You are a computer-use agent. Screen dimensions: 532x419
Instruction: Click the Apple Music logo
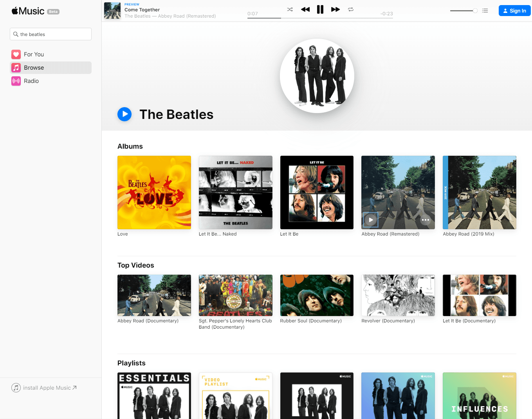click(x=28, y=11)
